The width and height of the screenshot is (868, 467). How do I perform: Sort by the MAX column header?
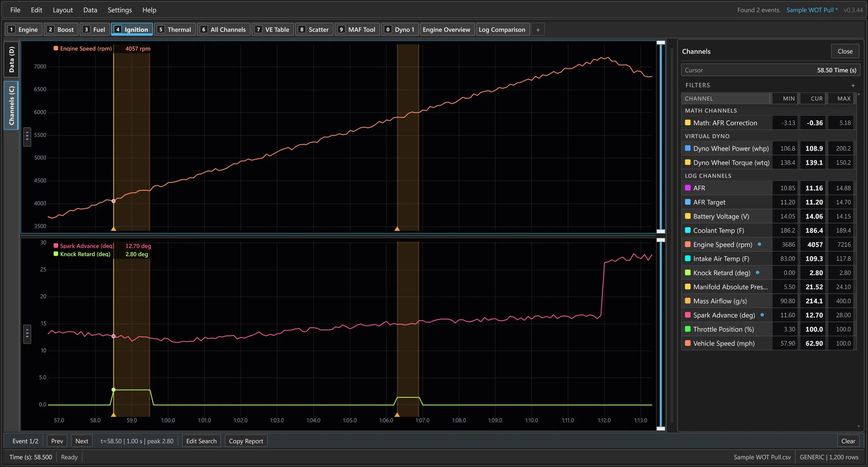(x=841, y=98)
